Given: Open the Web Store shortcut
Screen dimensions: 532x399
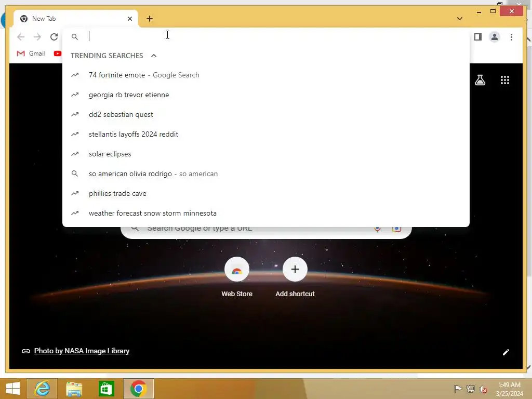Looking at the screenshot, I should (237, 277).
